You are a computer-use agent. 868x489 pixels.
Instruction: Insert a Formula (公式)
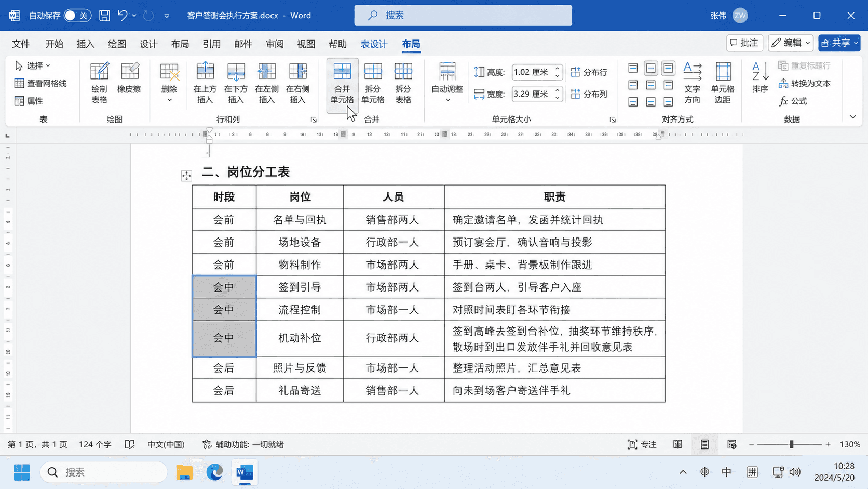point(793,101)
